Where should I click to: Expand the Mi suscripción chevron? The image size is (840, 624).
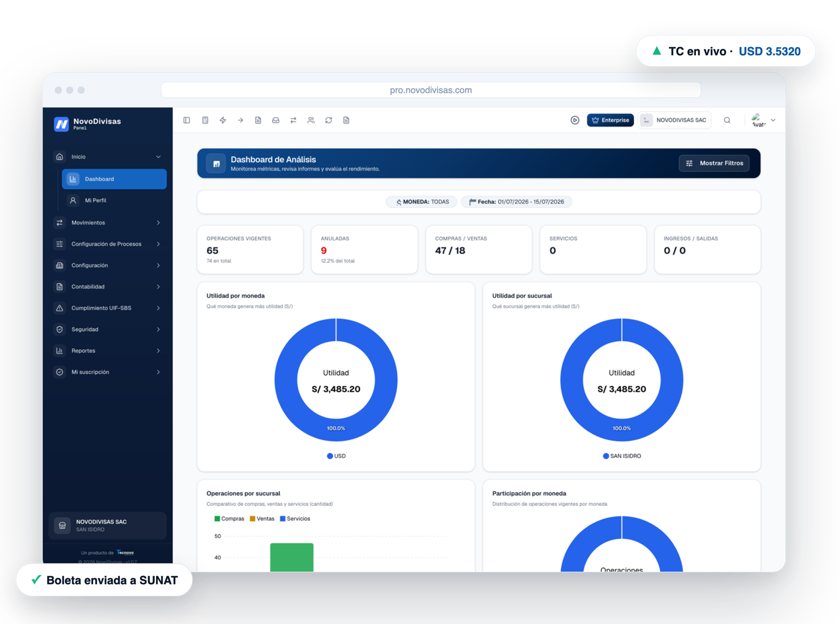pyautogui.click(x=158, y=372)
